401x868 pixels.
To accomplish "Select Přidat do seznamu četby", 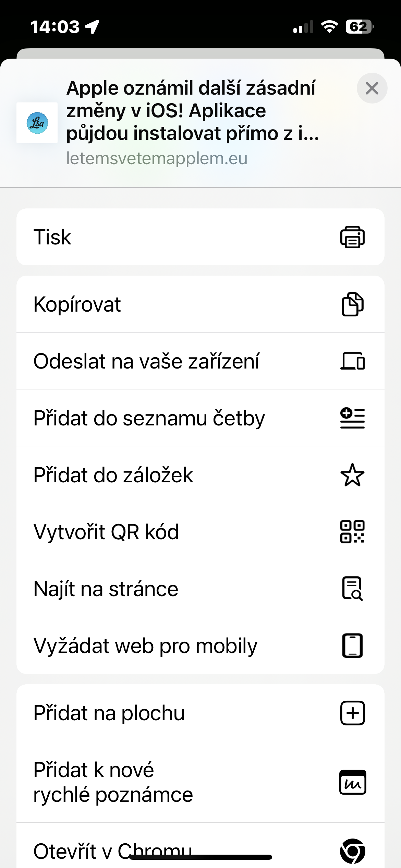I will pyautogui.click(x=149, y=418).
